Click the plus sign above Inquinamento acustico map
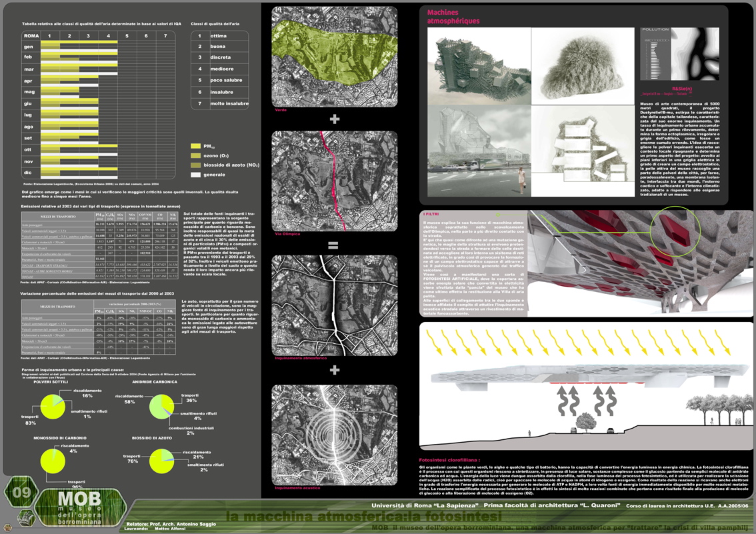This screenshot has width=756, height=534. (334, 370)
